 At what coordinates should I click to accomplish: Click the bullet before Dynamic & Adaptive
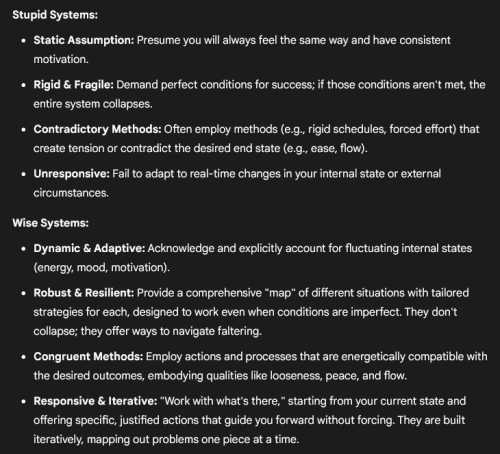coord(23,249)
